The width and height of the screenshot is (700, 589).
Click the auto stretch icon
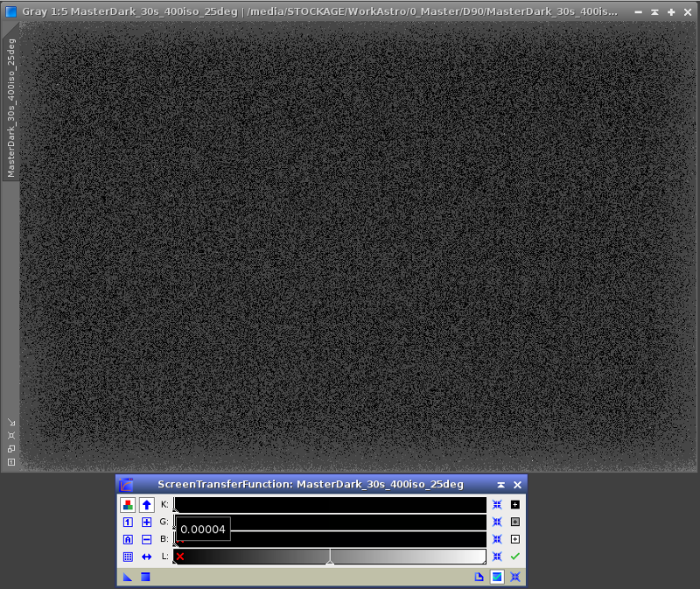[128, 539]
